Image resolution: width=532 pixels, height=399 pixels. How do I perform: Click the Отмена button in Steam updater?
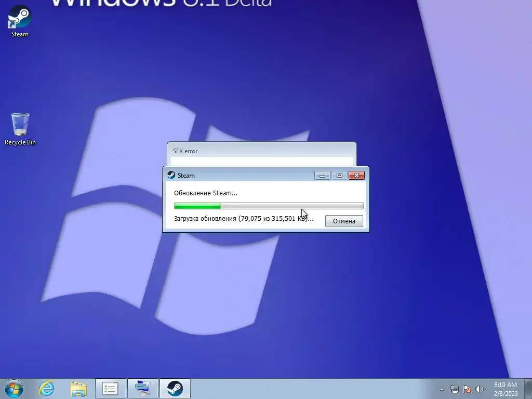click(344, 221)
